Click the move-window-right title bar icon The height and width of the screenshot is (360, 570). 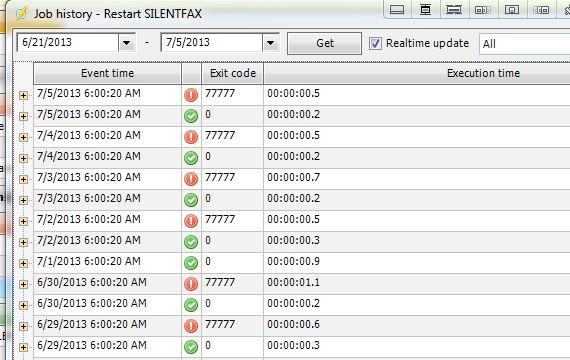541,9
